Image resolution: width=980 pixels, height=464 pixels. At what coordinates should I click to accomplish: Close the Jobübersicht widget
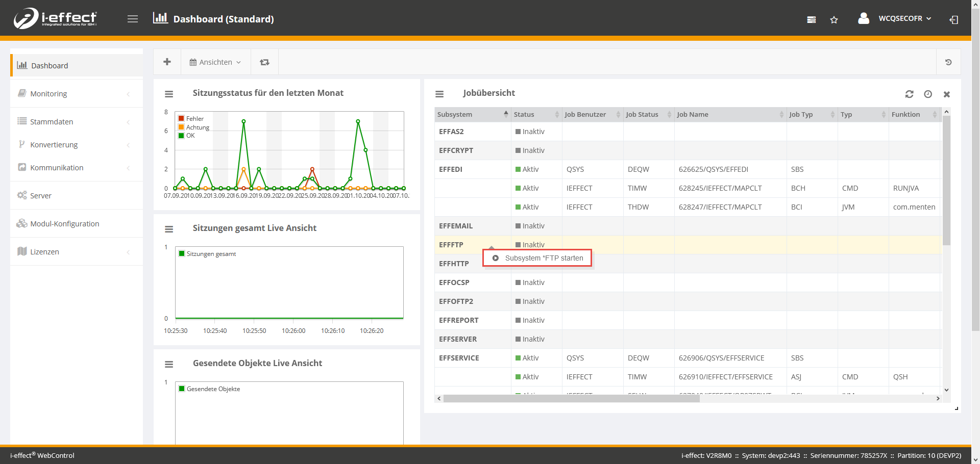(x=947, y=94)
